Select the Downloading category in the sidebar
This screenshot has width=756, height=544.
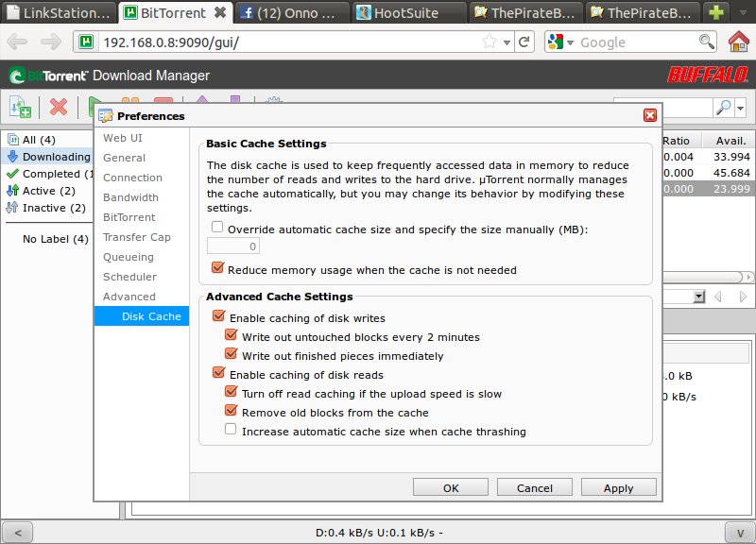(x=55, y=157)
